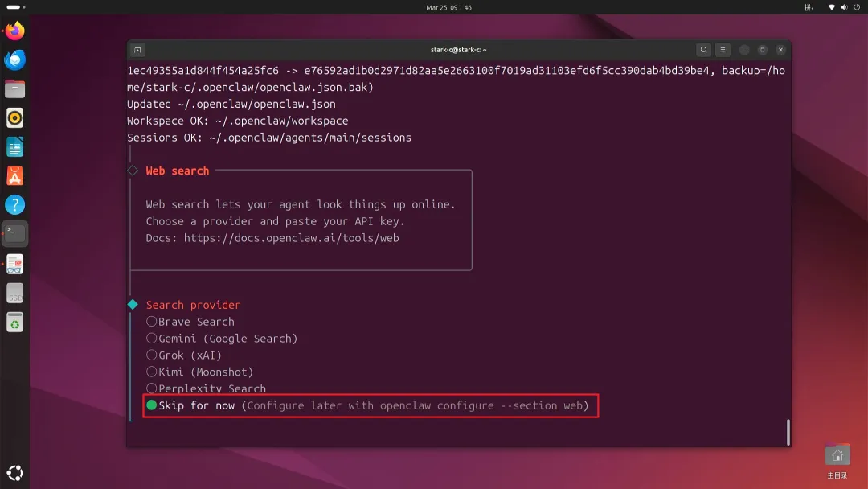Open the Files manager in the dock
Screen dimensions: 868x489
coord(15,88)
